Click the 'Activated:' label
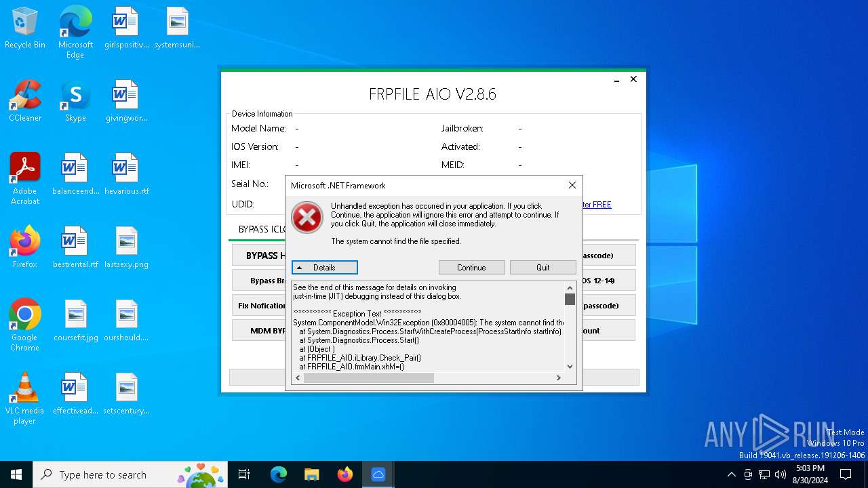868x488 pixels. pyautogui.click(x=460, y=146)
